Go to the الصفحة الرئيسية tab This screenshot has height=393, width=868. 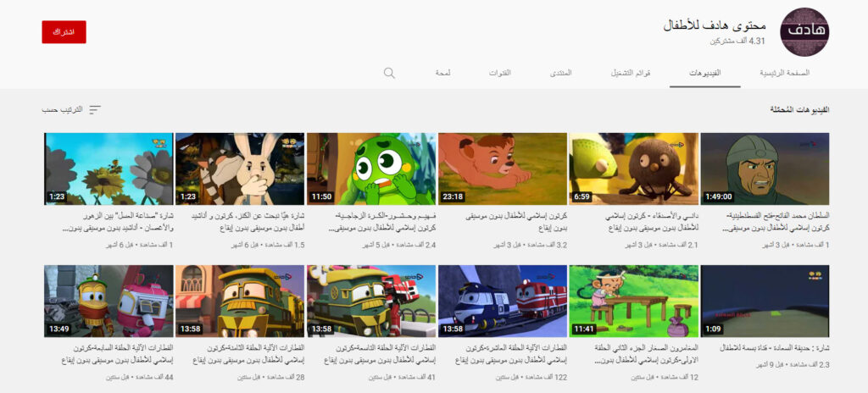(784, 73)
